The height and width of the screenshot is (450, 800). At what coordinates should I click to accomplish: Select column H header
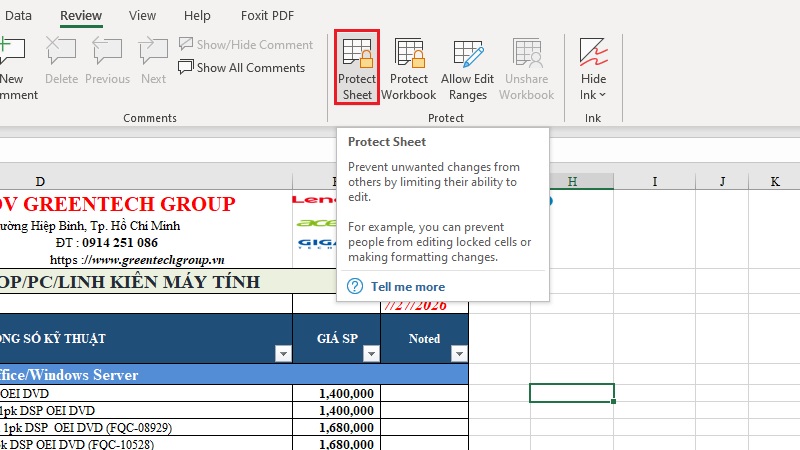(572, 181)
